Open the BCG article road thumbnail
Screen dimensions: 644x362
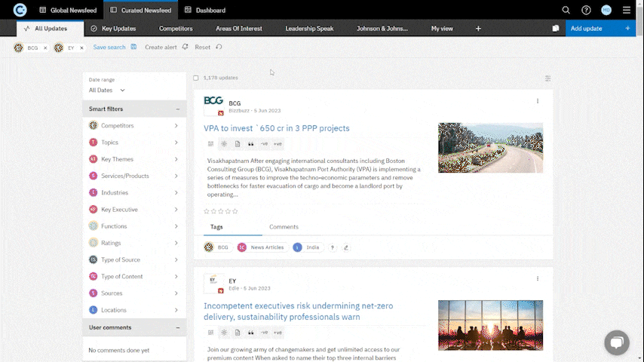490,148
